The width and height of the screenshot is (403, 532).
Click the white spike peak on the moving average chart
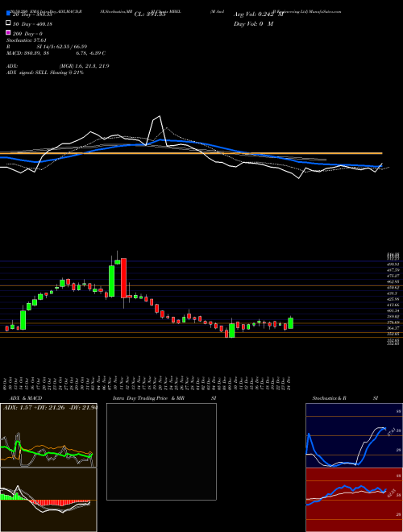point(159,116)
